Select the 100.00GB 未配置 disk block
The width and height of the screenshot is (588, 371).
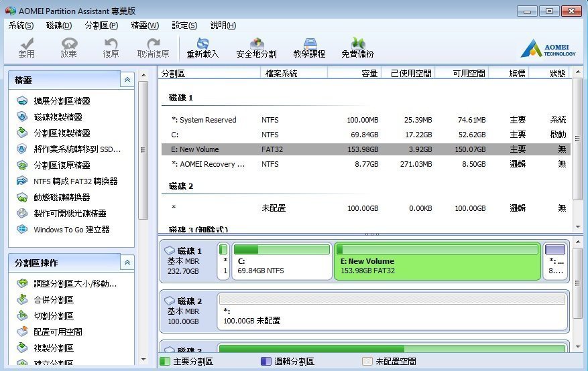tap(392, 311)
